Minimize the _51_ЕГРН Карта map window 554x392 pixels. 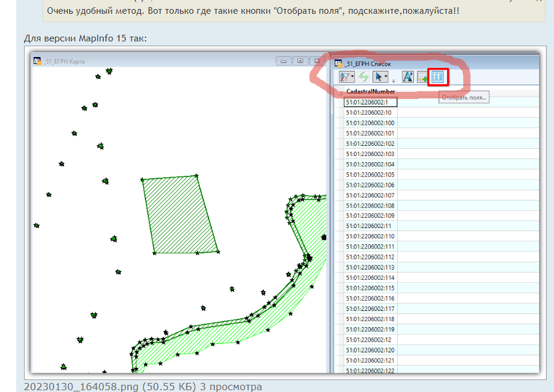pyautogui.click(x=284, y=61)
